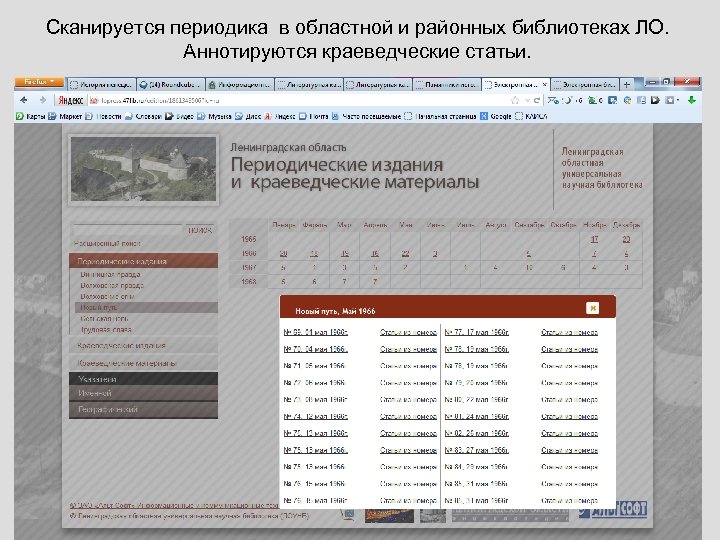Open the Маркет bookmark
The height and width of the screenshot is (540, 720).
65,116
